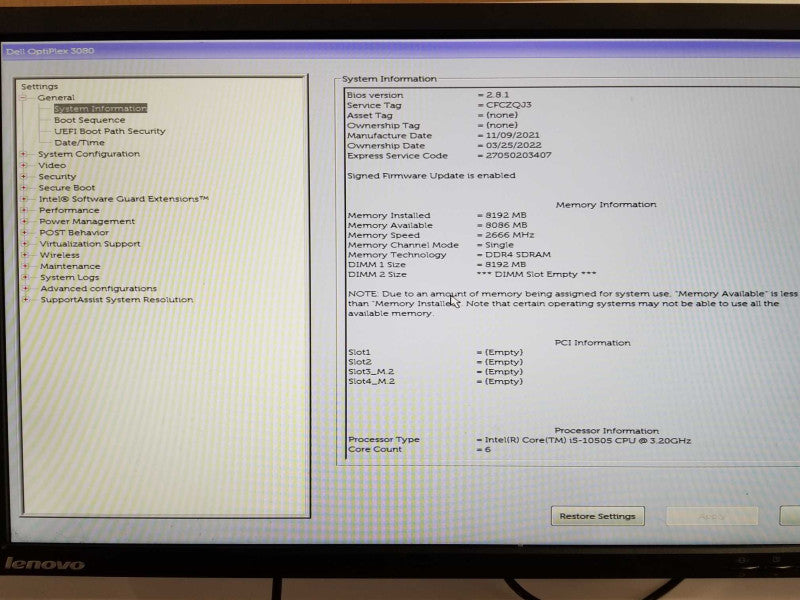Expand SupportAssist System Resolution node
The height and width of the screenshot is (600, 800).
click(26, 299)
